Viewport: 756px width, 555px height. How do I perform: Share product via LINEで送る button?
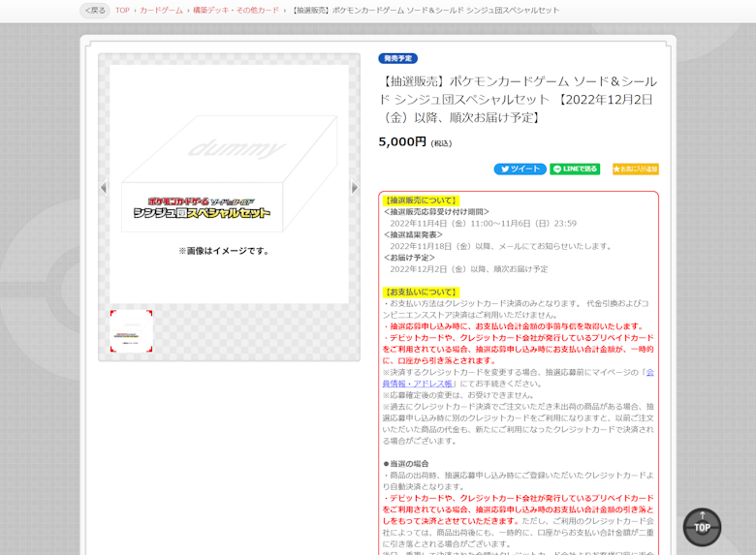pyautogui.click(x=575, y=170)
